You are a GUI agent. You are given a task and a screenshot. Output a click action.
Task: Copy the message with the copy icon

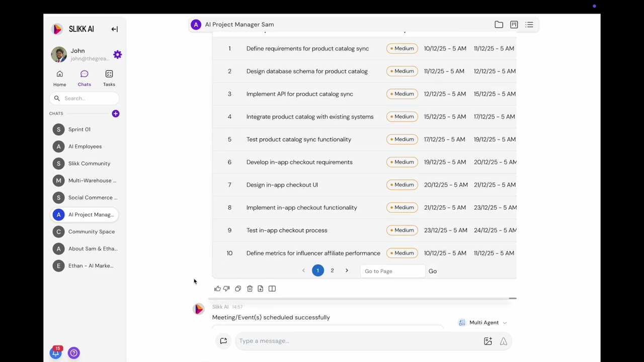[238, 289]
